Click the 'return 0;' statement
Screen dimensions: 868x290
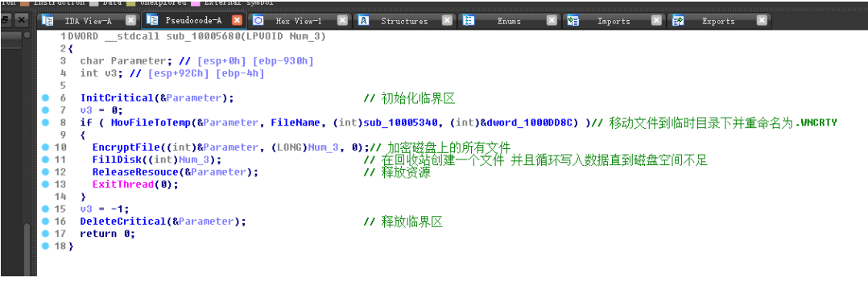point(108,233)
